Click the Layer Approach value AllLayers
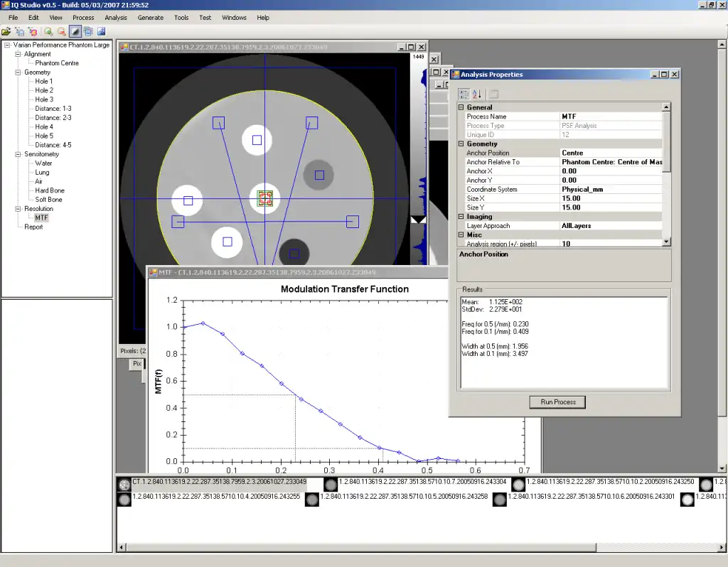 [611, 226]
